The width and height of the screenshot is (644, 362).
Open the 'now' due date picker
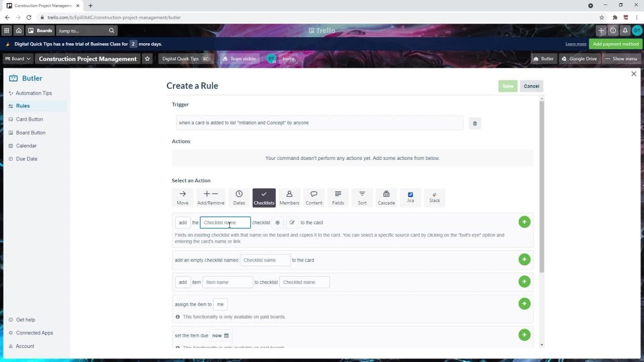click(x=220, y=335)
